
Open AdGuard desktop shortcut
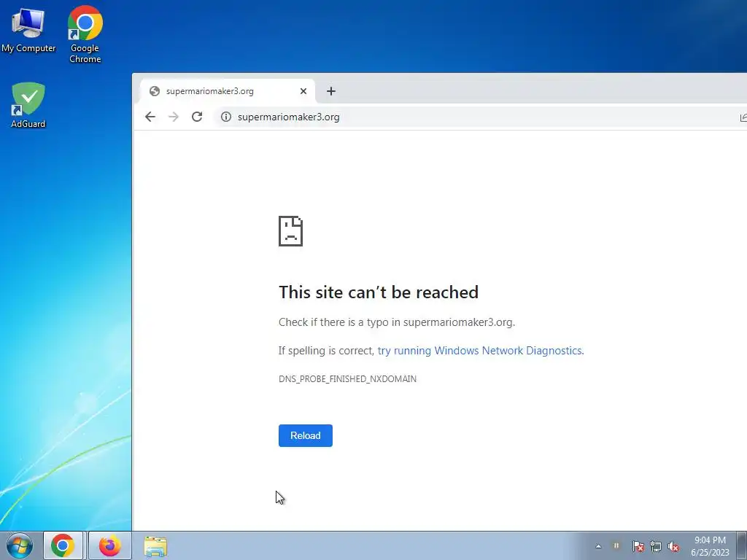tap(28, 105)
